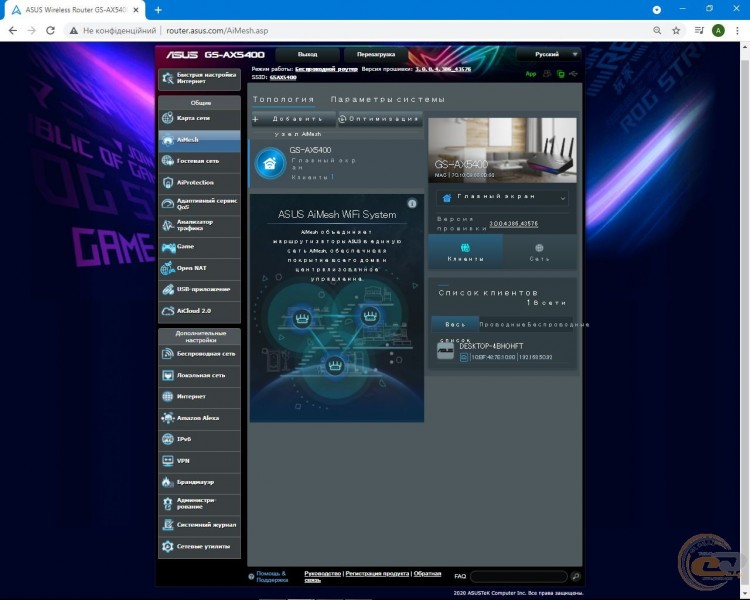750x600 pixels.
Task: Select AiMesh in sidebar
Action: [199, 140]
